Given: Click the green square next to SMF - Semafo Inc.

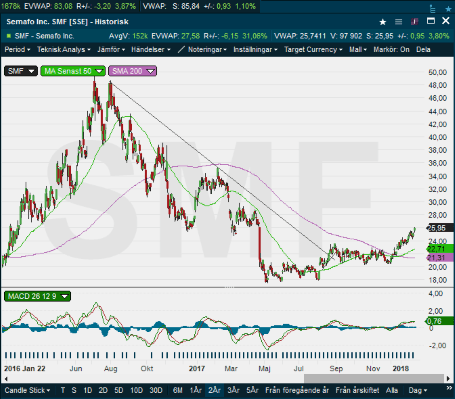Looking at the screenshot, I should click(9, 36).
